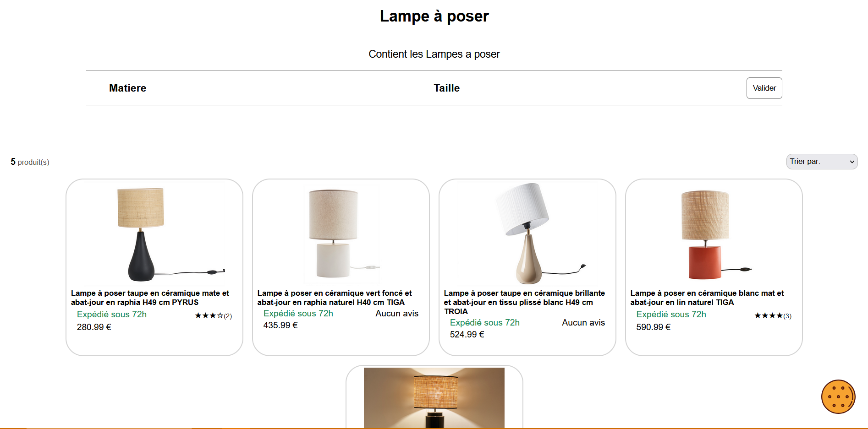Expand the Taille filter

click(x=446, y=88)
